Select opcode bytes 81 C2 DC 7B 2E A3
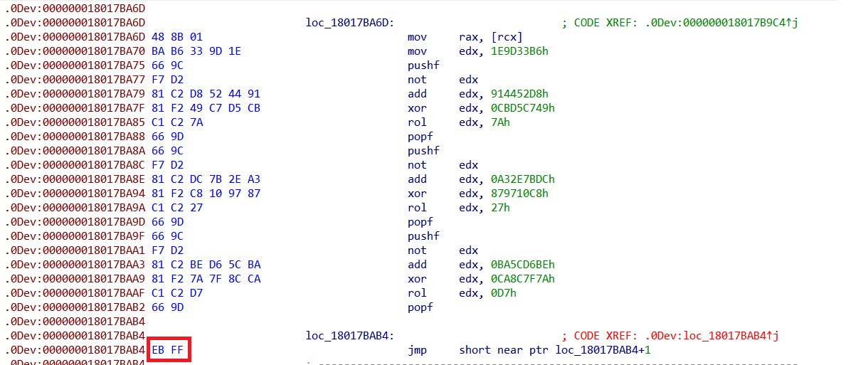The image size is (868, 365). pyautogui.click(x=206, y=179)
